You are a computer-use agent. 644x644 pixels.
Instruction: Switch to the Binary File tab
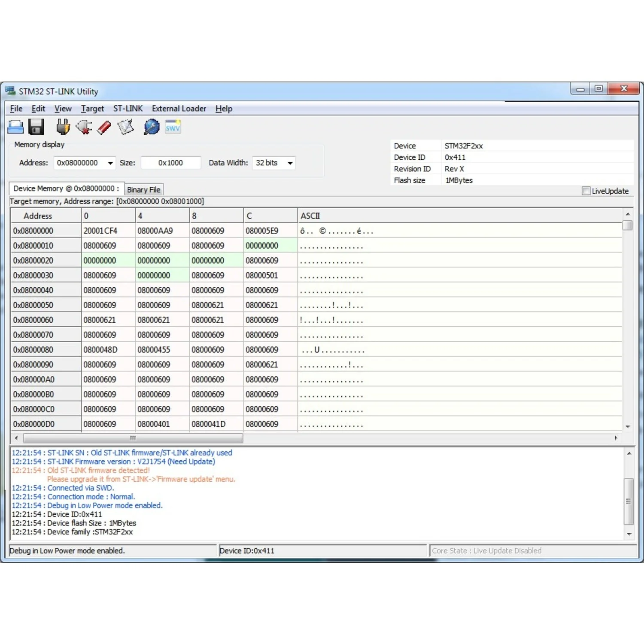point(144,189)
